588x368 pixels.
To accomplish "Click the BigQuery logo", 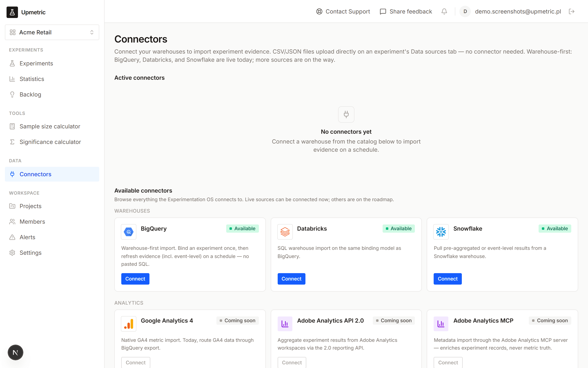I will click(x=129, y=232).
